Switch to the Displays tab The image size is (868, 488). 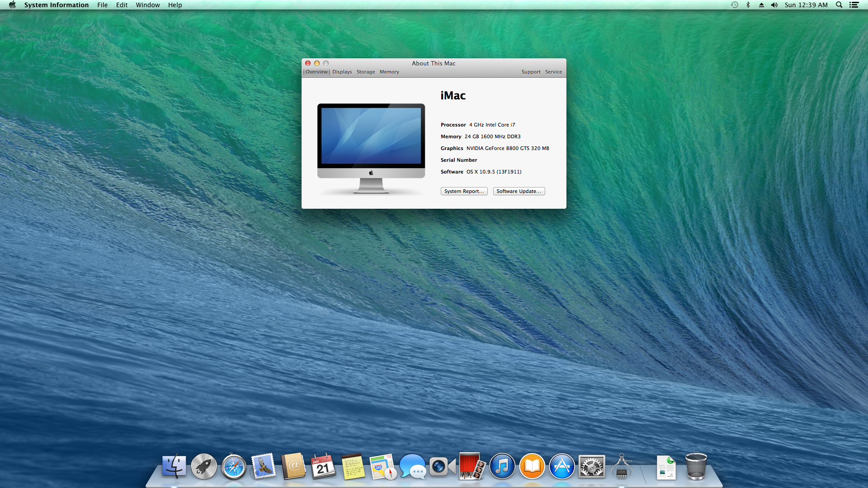342,72
